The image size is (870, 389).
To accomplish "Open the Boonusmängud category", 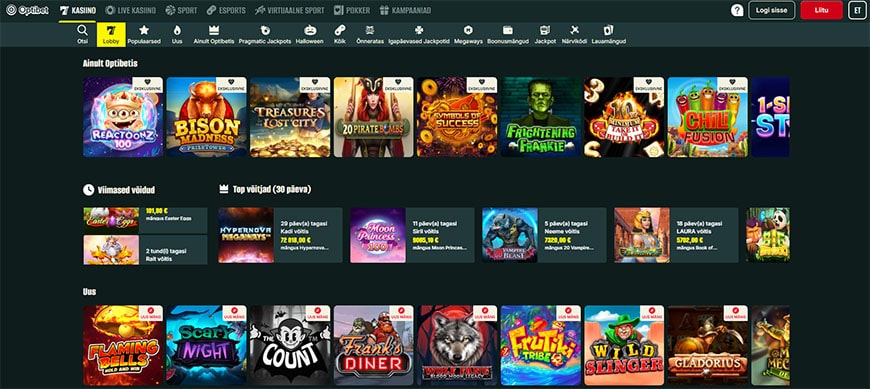I will tap(508, 34).
